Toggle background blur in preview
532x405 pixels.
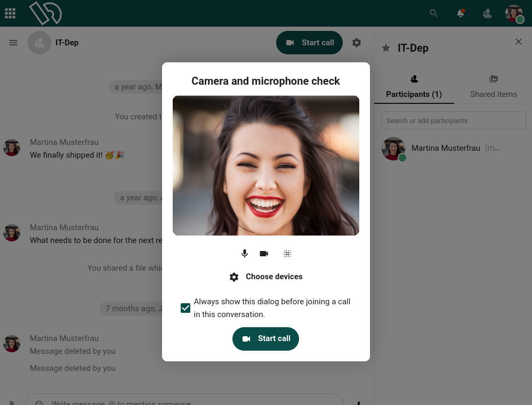(x=287, y=254)
